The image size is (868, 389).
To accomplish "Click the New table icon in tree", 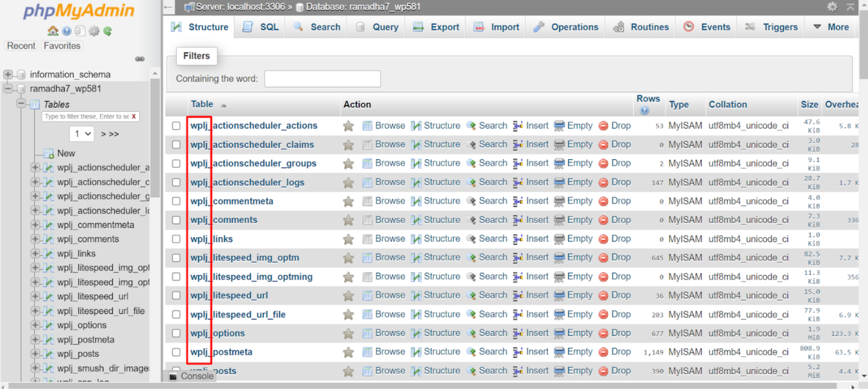I will [49, 153].
